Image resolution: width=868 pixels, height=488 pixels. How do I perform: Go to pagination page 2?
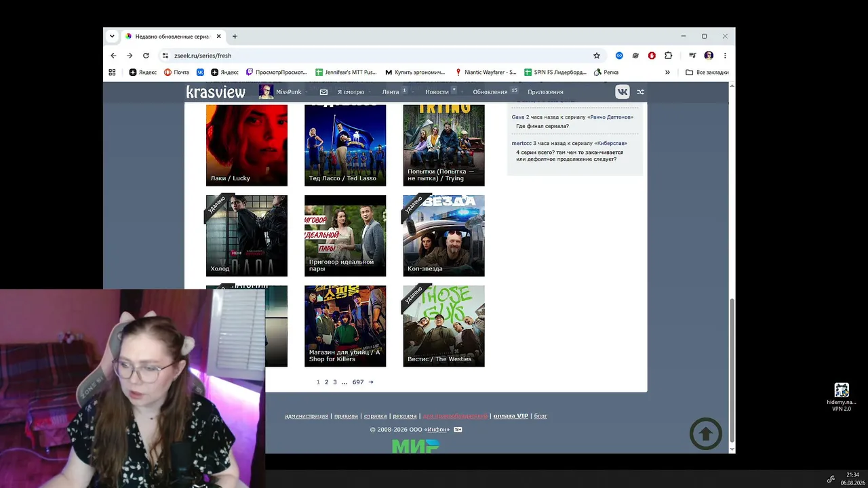point(326,382)
